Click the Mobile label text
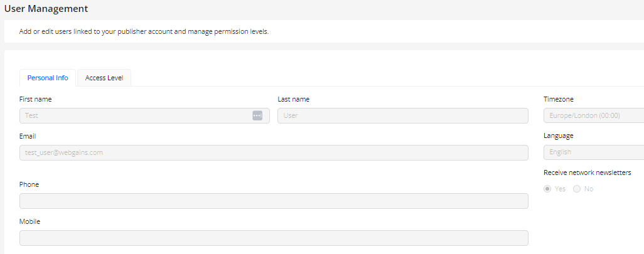The image size is (644, 254). click(30, 221)
